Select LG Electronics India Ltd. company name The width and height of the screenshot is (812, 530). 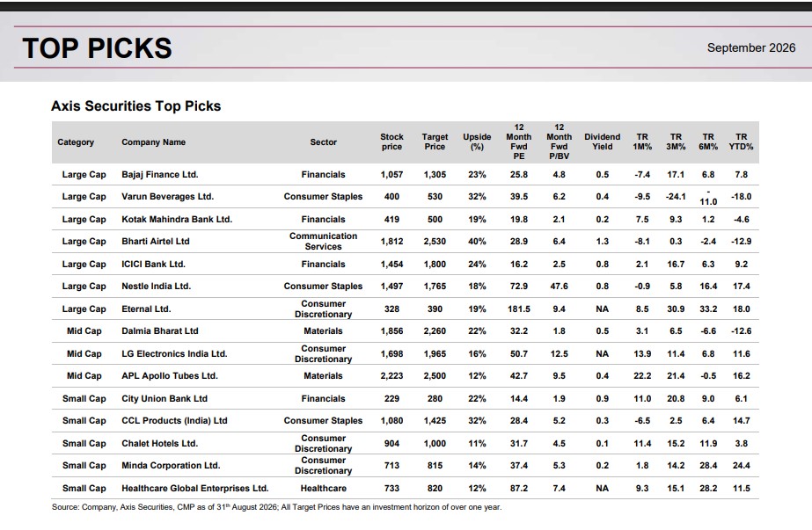tap(174, 354)
